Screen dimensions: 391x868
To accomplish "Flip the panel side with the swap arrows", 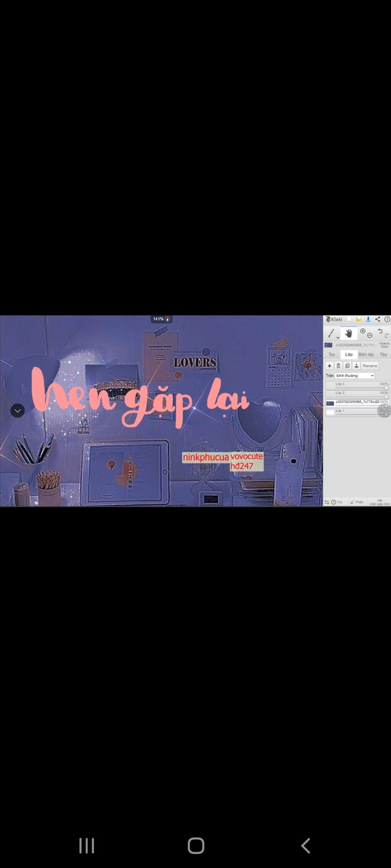I will tap(327, 502).
